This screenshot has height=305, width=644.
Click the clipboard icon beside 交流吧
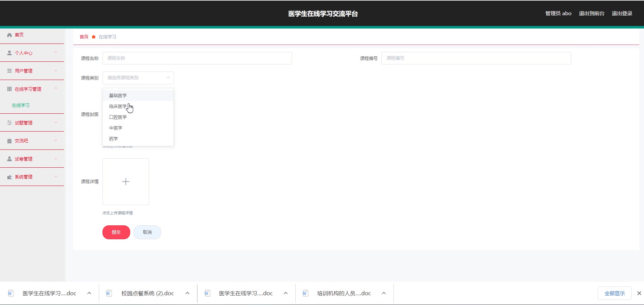(x=9, y=141)
